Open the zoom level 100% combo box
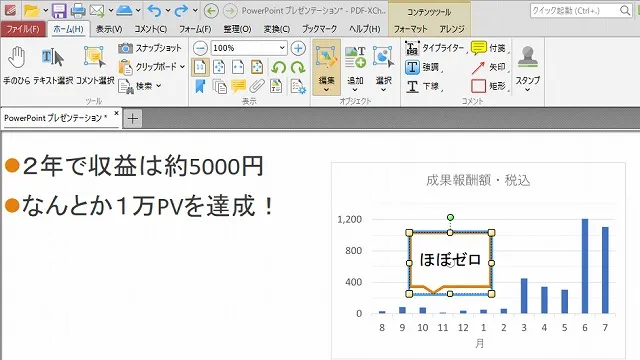The height and width of the screenshot is (360, 640). pyautogui.click(x=249, y=48)
